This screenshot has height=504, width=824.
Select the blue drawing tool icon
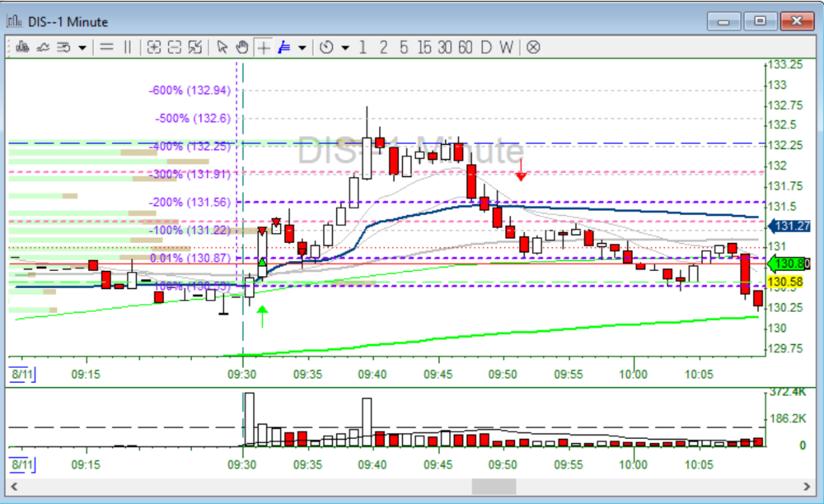pyautogui.click(x=284, y=47)
